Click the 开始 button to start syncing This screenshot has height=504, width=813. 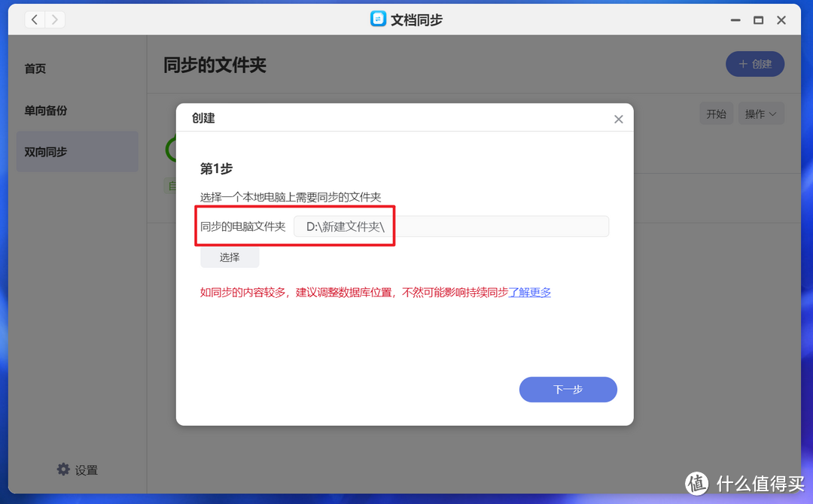click(x=716, y=113)
